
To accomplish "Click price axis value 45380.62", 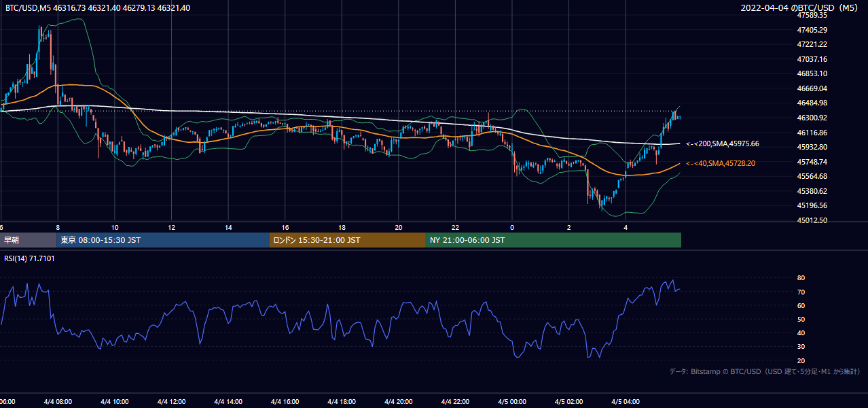I will 812,191.
